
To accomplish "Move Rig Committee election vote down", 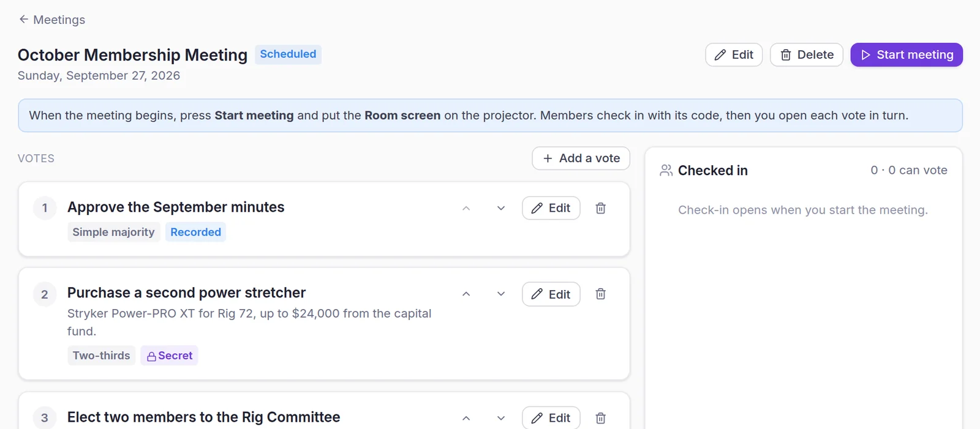I will point(501,418).
